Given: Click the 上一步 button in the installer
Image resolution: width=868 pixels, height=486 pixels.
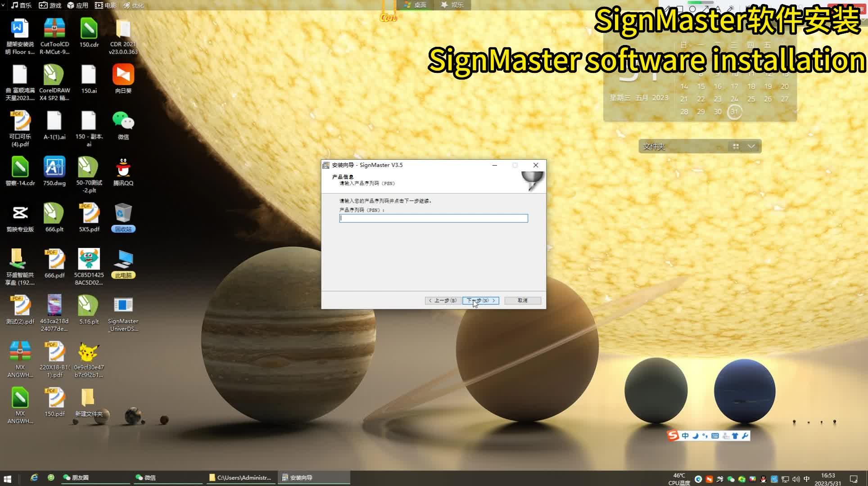Looking at the screenshot, I should (x=443, y=301).
